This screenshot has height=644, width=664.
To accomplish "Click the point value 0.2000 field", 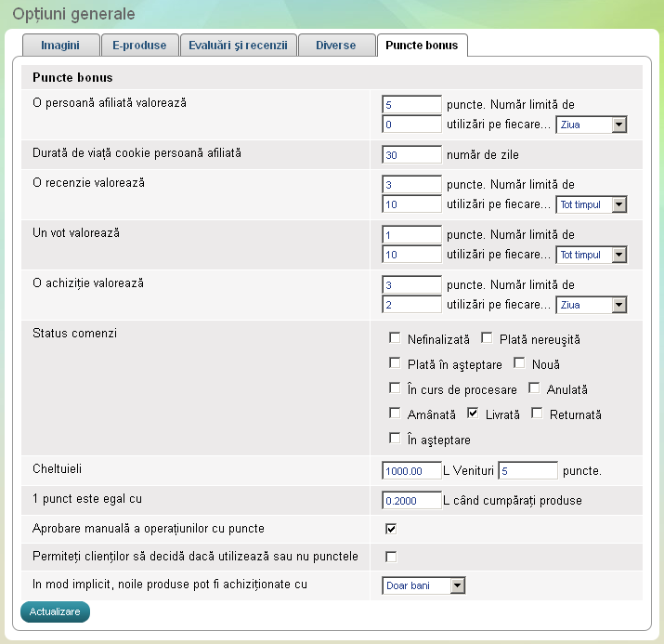I will (x=411, y=501).
